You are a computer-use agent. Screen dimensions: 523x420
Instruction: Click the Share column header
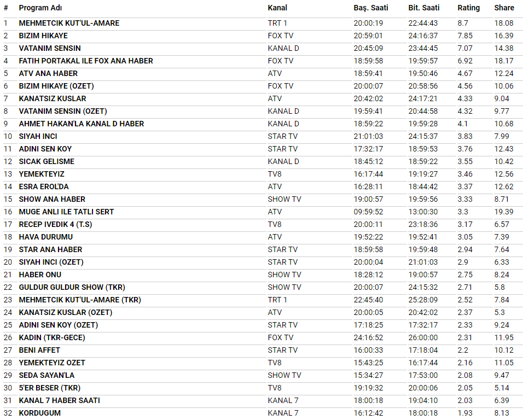[504, 8]
